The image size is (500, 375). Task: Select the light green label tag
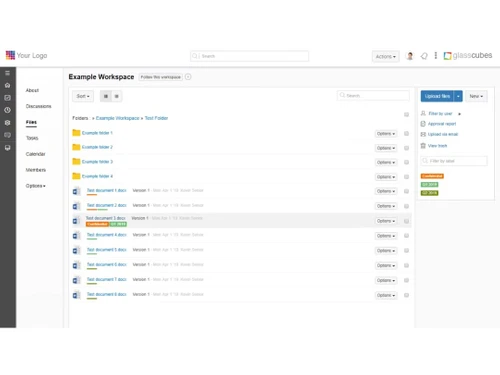click(429, 184)
